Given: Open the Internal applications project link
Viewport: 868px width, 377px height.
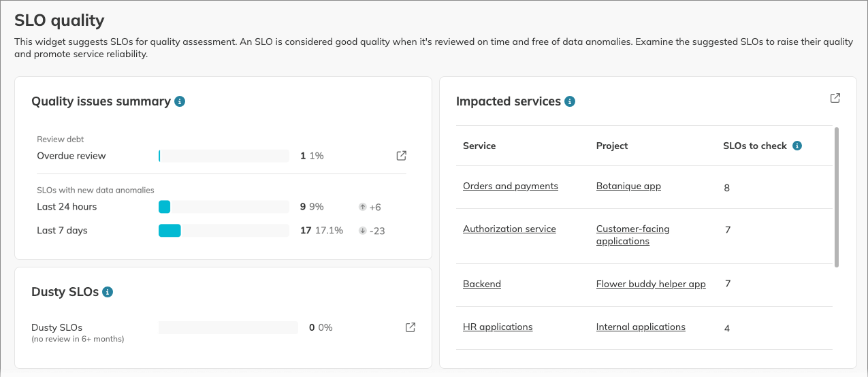Looking at the screenshot, I should click(640, 327).
